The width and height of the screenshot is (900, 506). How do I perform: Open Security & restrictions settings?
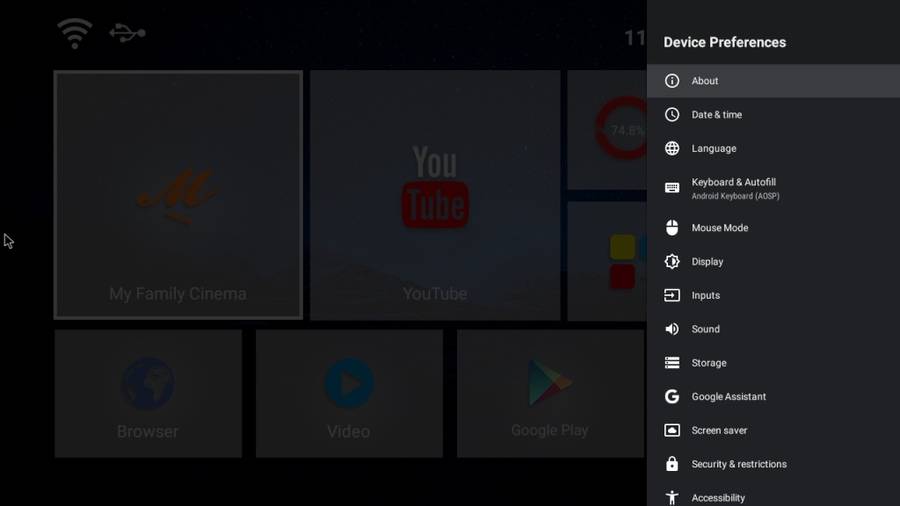point(738,465)
